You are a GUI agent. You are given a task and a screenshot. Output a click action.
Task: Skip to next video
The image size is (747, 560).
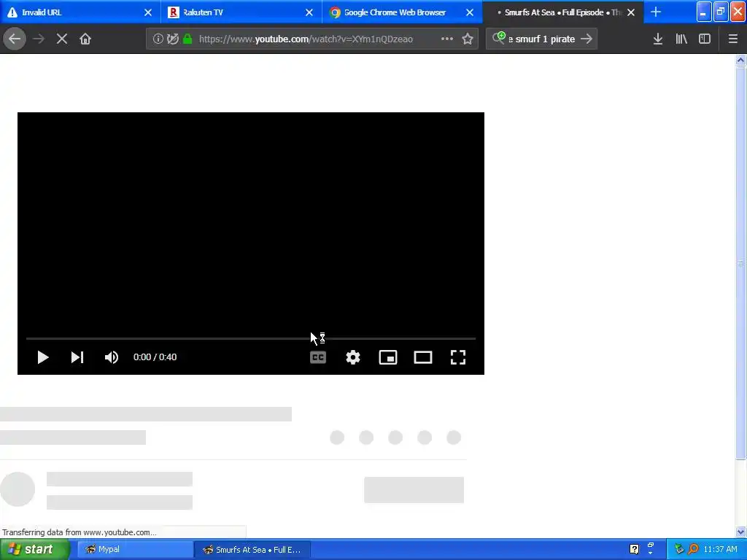point(77,357)
